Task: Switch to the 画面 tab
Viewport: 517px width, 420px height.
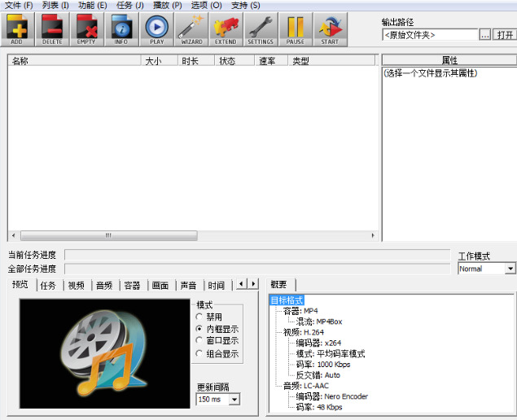Action: (160, 286)
